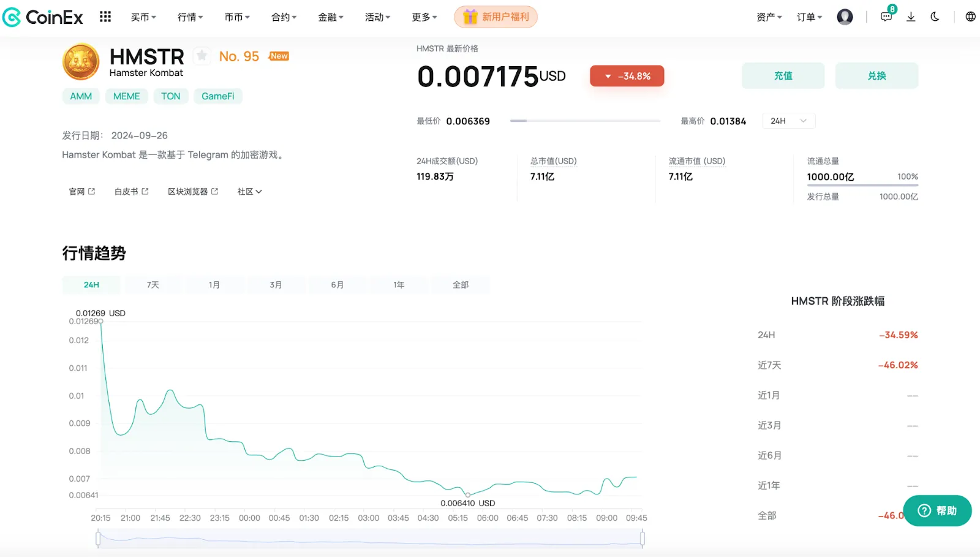Click the New badge next to No. 95
Screen dimensions: 980x557
click(279, 56)
